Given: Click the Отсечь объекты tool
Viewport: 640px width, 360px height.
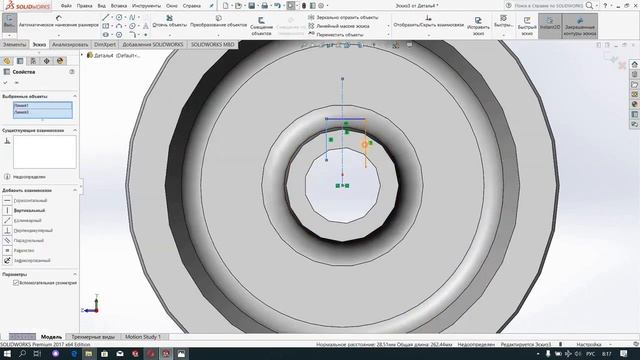Looking at the screenshot, I should click(169, 22).
